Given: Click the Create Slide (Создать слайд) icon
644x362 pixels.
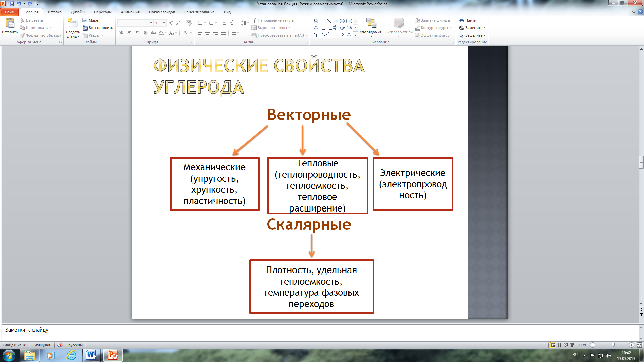Looking at the screenshot, I should coord(72,23).
